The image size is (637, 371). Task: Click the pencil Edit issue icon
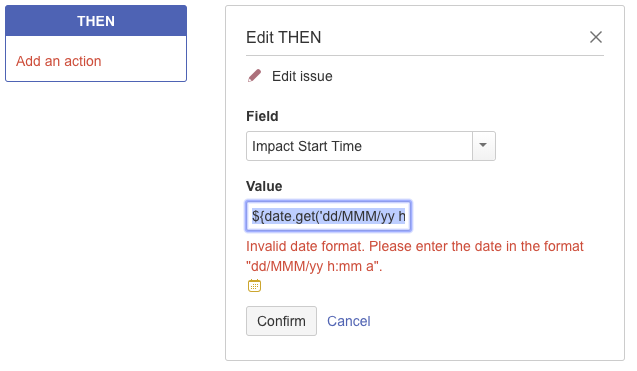tap(255, 76)
